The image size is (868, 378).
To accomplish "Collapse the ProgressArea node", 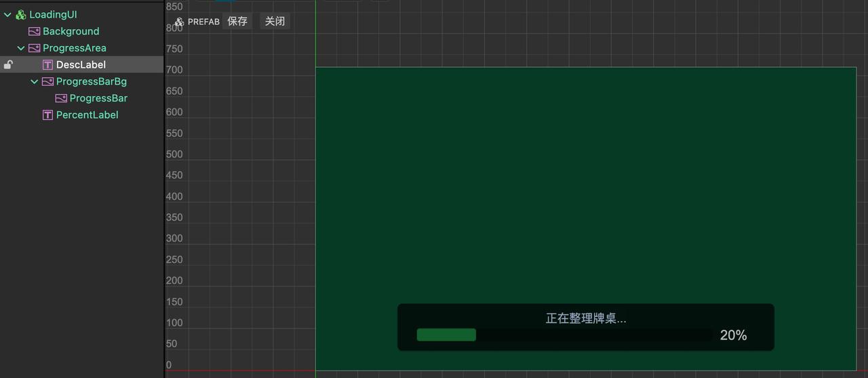I will [x=21, y=48].
